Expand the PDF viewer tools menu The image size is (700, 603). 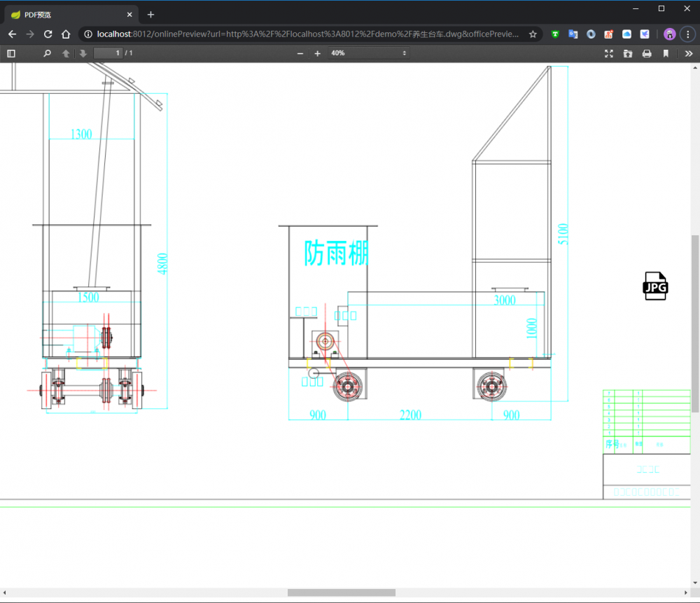[689, 53]
